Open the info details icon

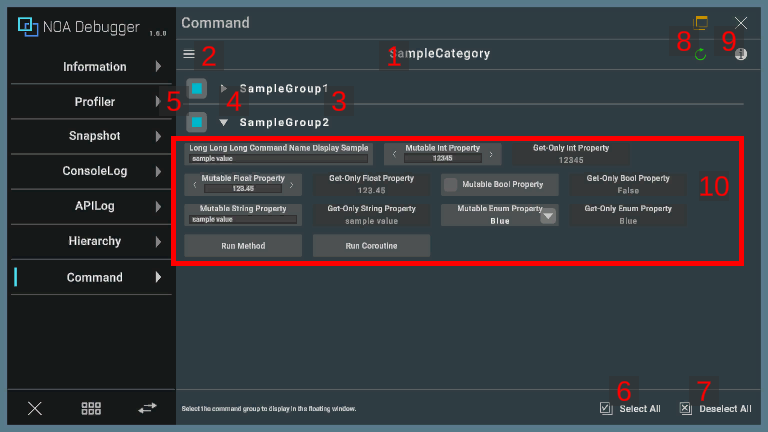click(741, 54)
